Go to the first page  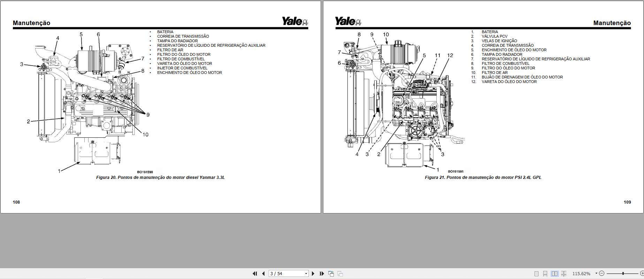[x=255, y=274]
